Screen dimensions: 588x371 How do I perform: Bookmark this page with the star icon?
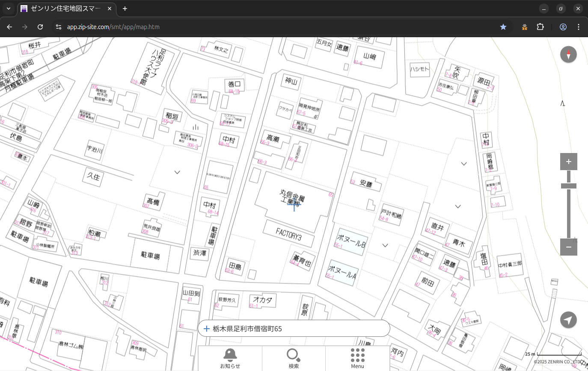(x=503, y=27)
